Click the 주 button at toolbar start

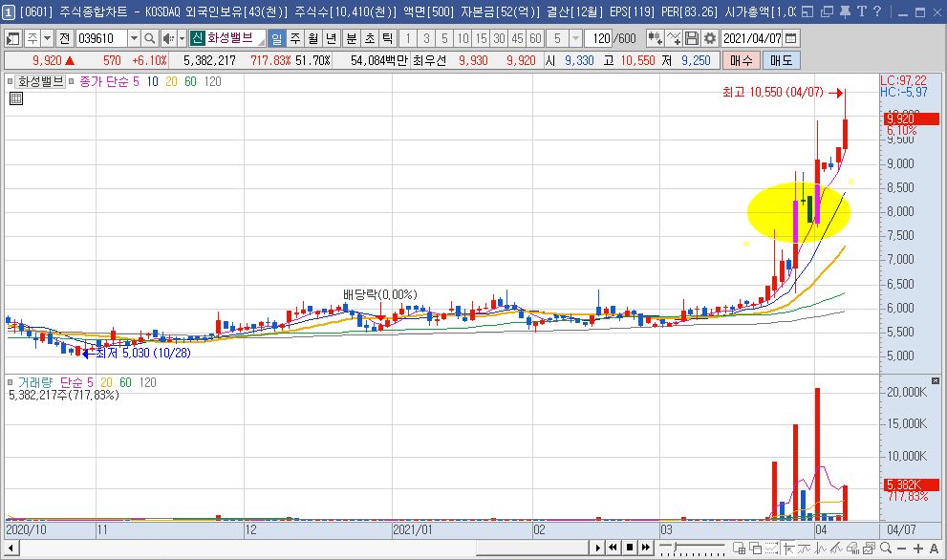(32, 38)
